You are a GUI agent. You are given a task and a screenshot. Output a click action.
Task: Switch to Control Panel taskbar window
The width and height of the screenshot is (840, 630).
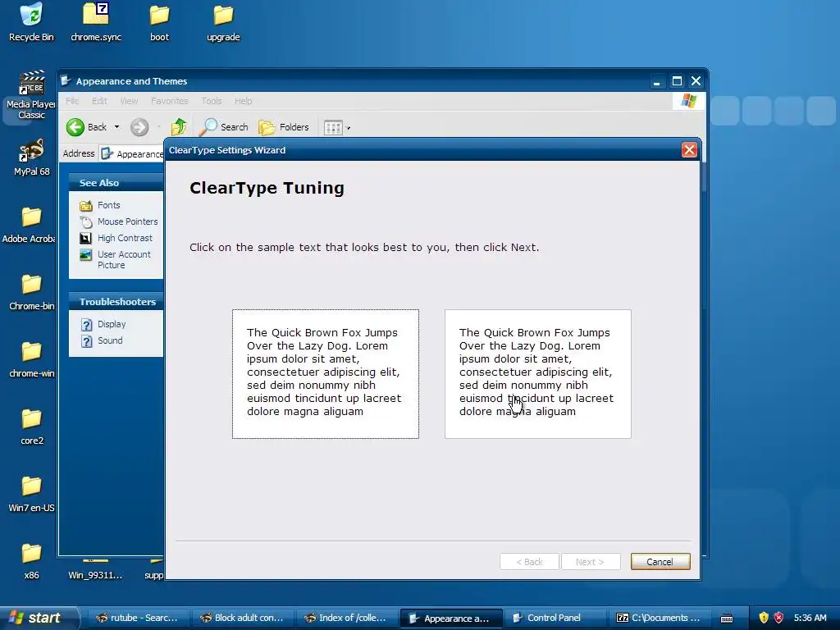coord(555,618)
